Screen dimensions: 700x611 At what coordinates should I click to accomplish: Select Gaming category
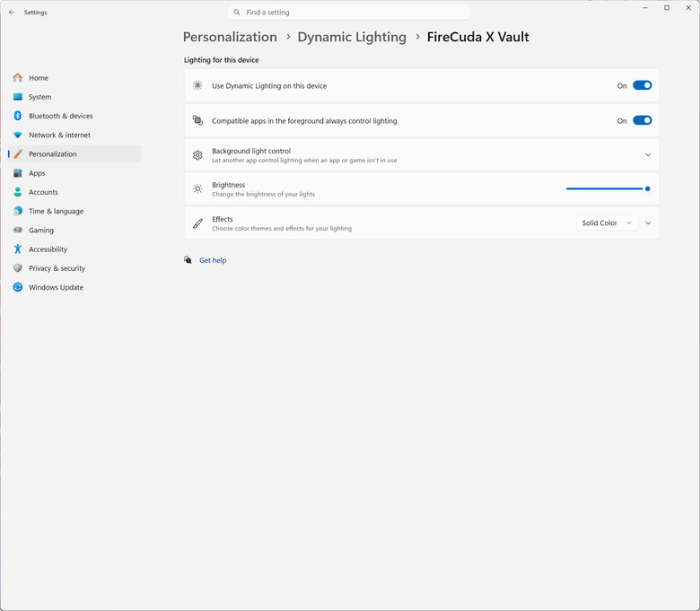tap(74, 230)
